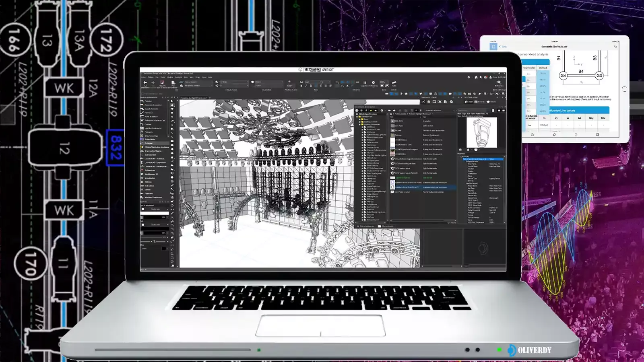Image resolution: width=644 pixels, height=362 pixels.
Task: Expand the Lighting Instruments folder in the resource tree
Action: click(360, 124)
